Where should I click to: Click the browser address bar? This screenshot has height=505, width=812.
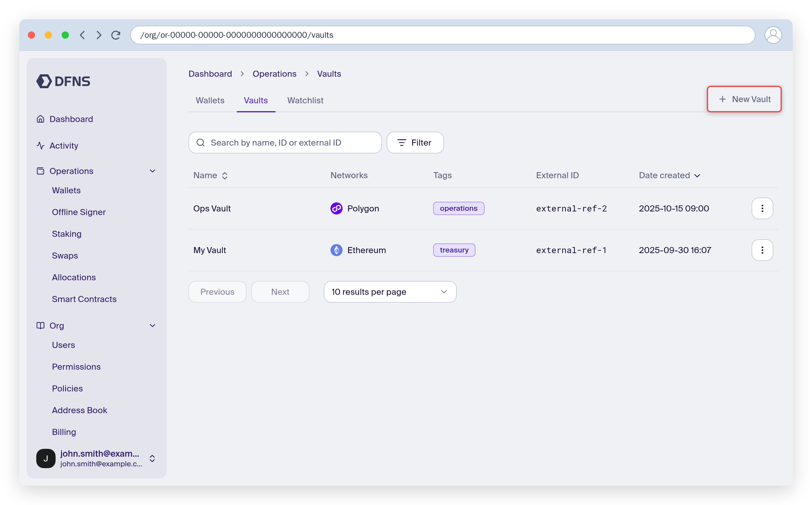(443, 35)
